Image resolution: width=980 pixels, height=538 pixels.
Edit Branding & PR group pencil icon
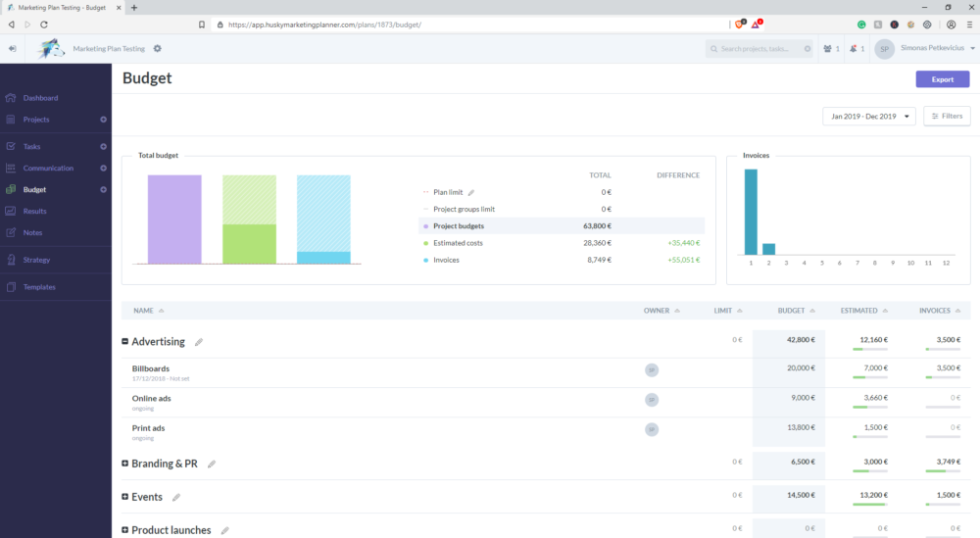click(212, 464)
